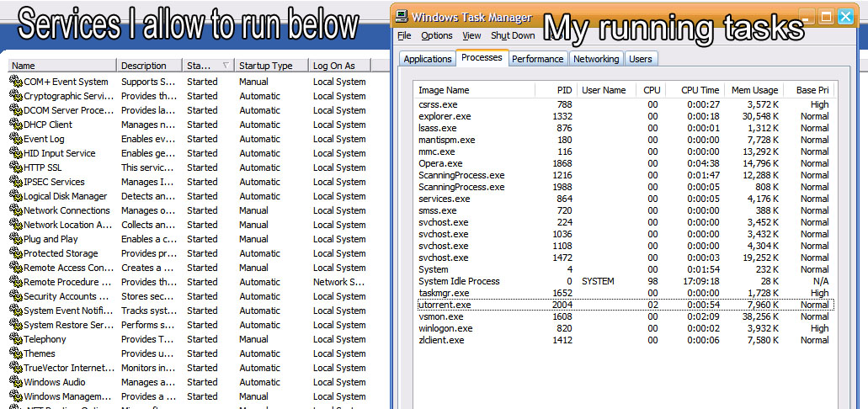
Task: Switch to the Applications tab
Action: point(428,59)
